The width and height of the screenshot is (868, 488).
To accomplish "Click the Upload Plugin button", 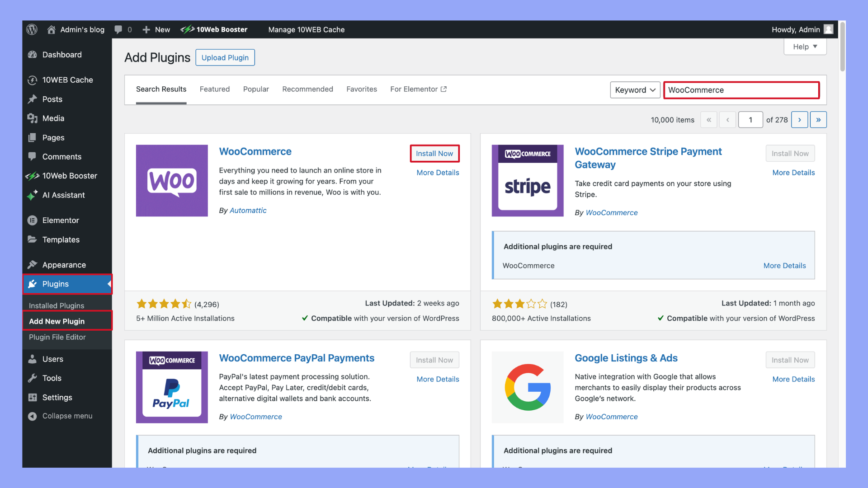I will [x=225, y=57].
